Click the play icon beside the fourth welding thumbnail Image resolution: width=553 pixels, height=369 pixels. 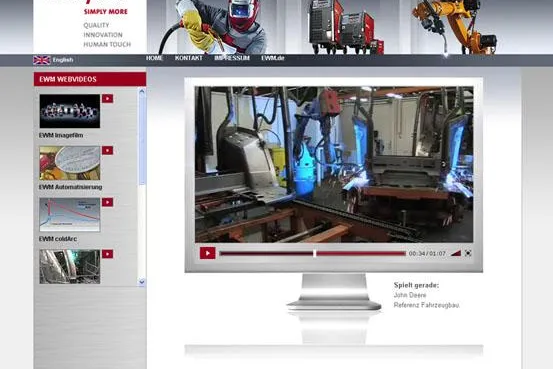[x=108, y=254]
